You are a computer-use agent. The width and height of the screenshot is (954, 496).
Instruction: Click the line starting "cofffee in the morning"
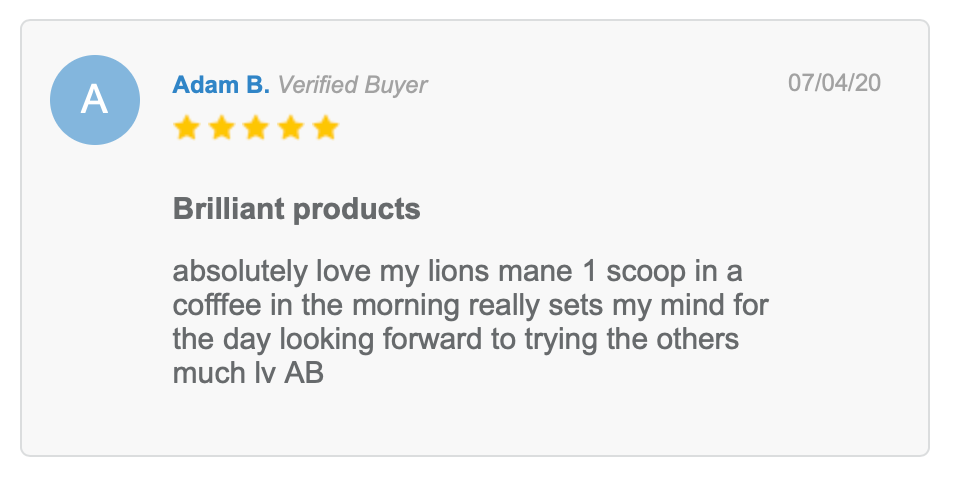[470, 306]
